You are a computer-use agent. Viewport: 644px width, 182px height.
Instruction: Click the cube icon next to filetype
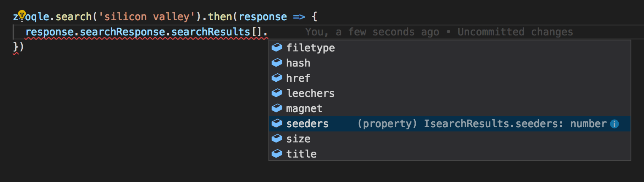coord(277,48)
